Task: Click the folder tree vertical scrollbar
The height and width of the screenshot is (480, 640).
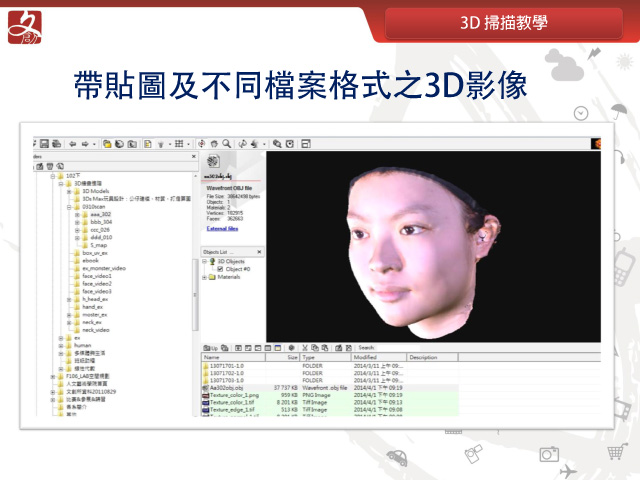Action: click(195, 296)
